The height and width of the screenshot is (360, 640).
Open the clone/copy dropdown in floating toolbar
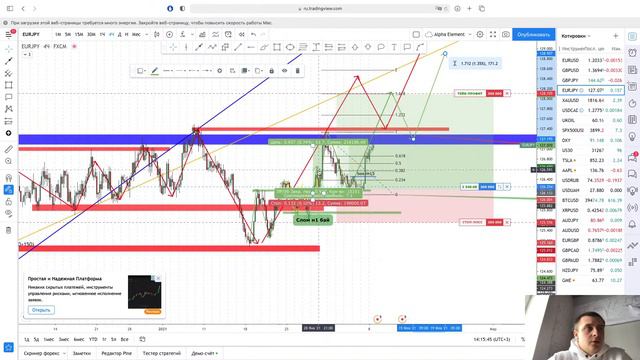pos(258,71)
